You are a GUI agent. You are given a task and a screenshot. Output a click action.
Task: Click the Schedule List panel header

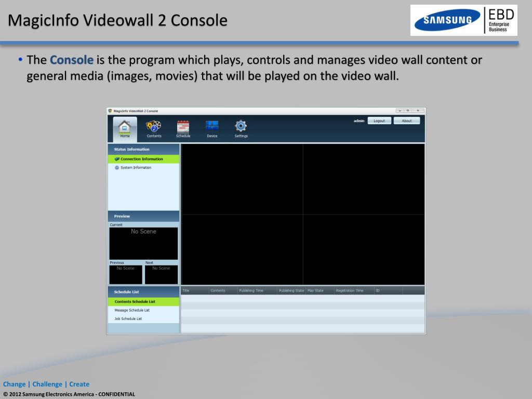coord(143,292)
